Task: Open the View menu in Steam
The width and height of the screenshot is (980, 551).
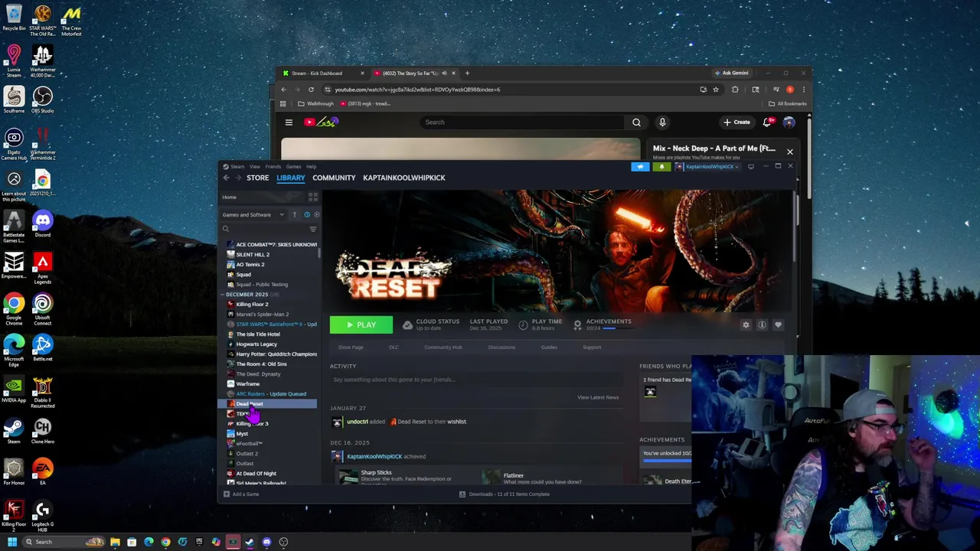Action: (x=254, y=166)
